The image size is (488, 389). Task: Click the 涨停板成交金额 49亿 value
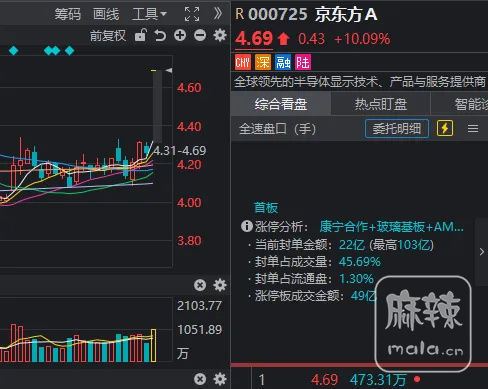[363, 295]
